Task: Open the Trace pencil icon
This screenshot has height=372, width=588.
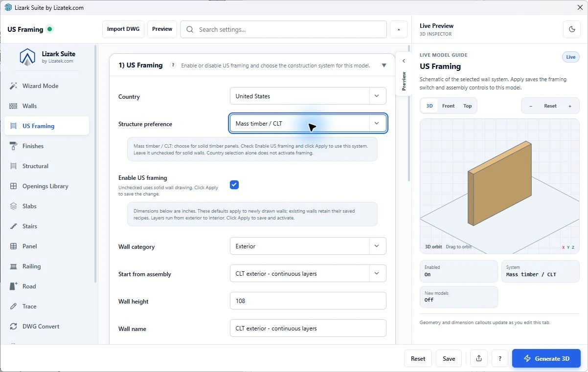Action: (13, 306)
